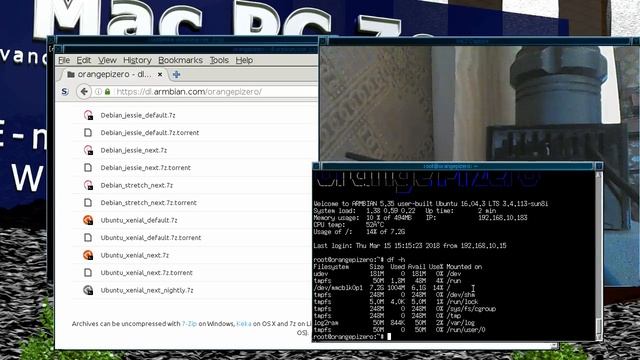Click the Debian_stretch_next.7z archive icon
Image resolution: width=640 pixels, height=360 pixels.
pyautogui.click(x=88, y=185)
